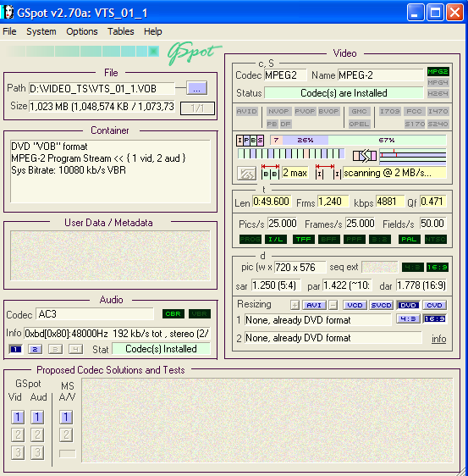Viewport: 468px width, 476px height.
Task: Click the GOP structure arrow icon
Action: point(364,156)
